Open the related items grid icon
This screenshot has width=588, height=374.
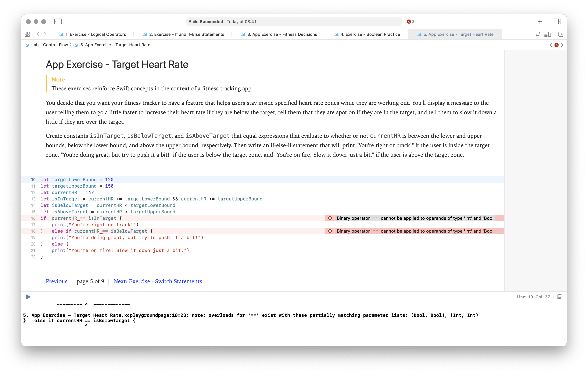click(27, 34)
